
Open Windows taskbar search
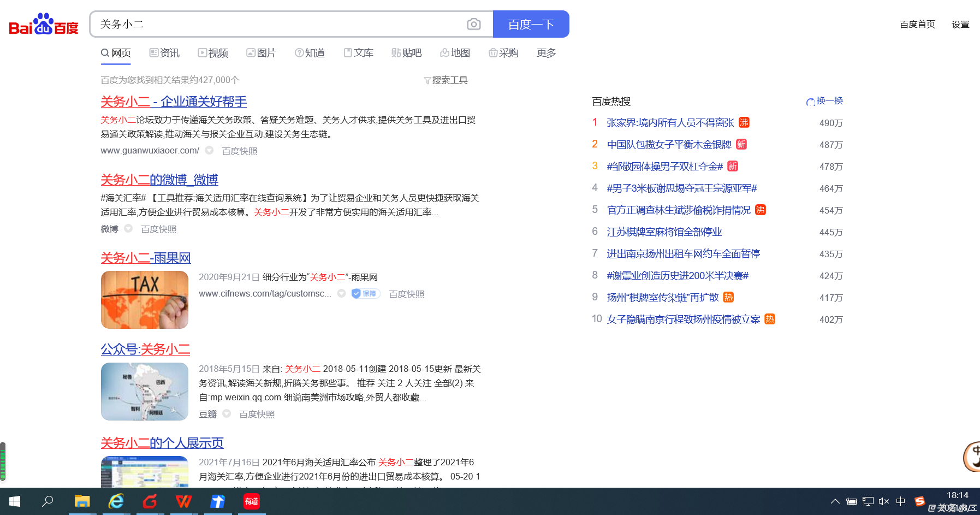[x=47, y=501]
